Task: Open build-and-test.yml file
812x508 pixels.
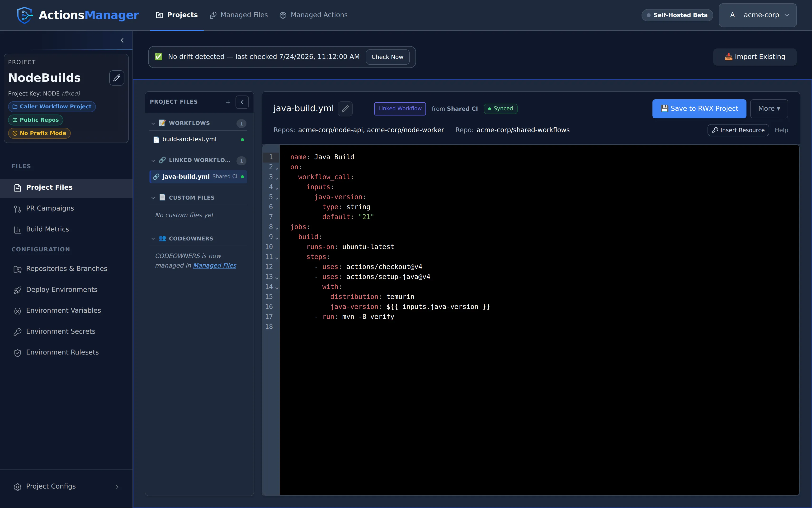Action: (198, 139)
